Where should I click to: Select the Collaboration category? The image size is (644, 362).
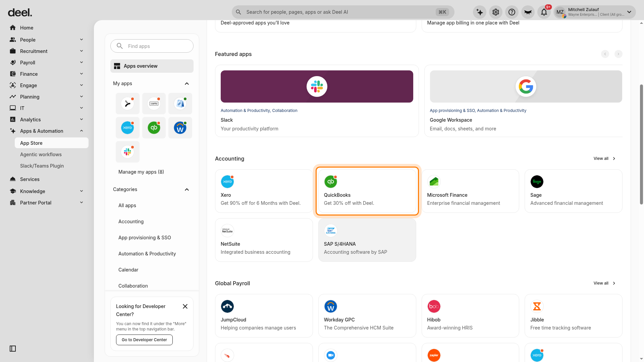click(x=133, y=286)
